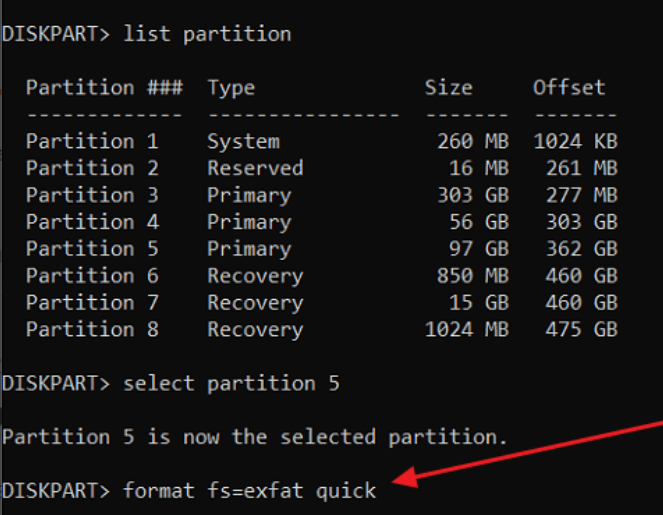663x515 pixels.
Task: Click the "Reserved" type for Partition 2
Action: click(255, 168)
